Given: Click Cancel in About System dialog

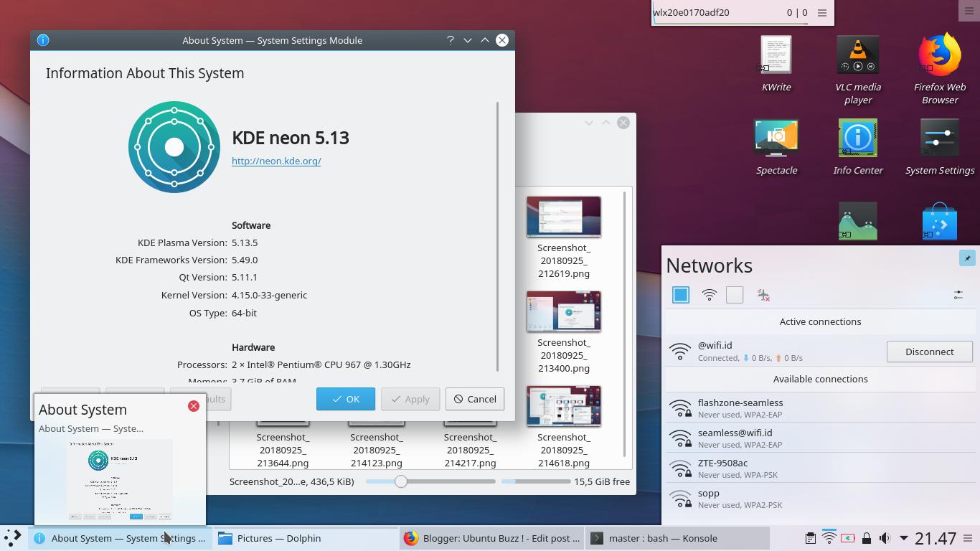Looking at the screenshot, I should point(475,399).
